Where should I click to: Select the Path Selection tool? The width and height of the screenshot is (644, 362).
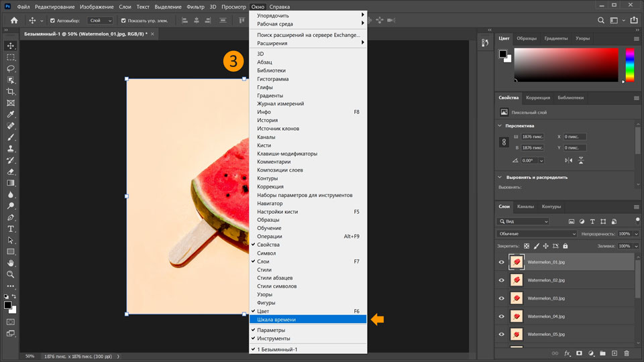[11, 241]
